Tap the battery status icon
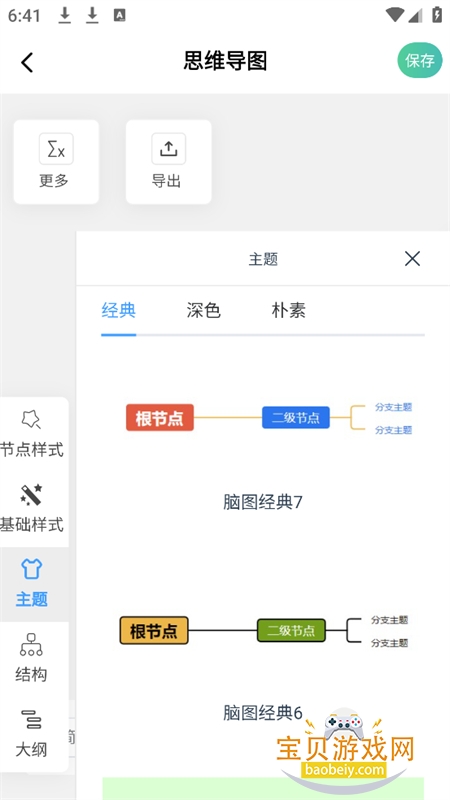Image resolution: width=450 pixels, height=800 pixels. click(x=437, y=15)
